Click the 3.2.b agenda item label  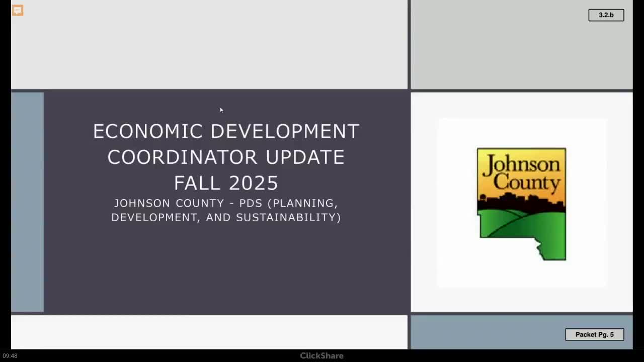(606, 15)
